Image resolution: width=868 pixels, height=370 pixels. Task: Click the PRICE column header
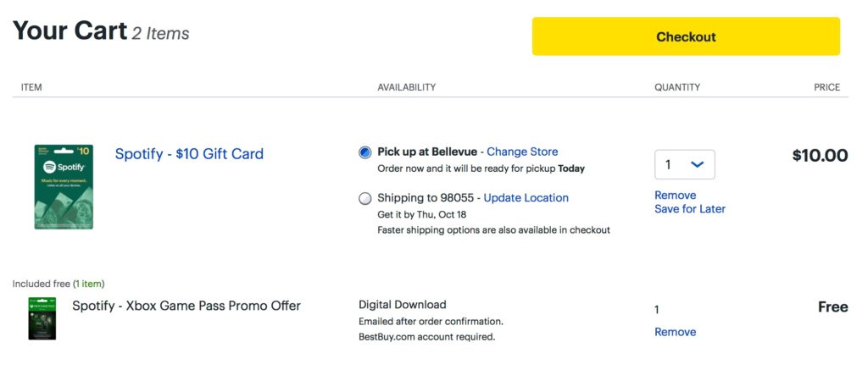(x=827, y=87)
